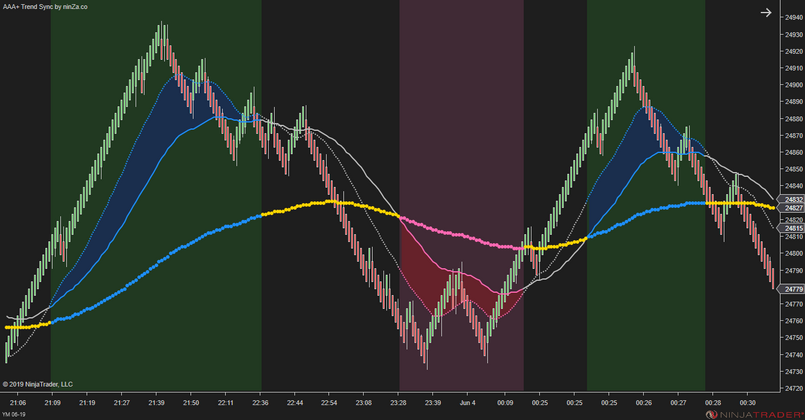
Task: Click the 2019 NinjaTrader, LLC copyright text
Action: pos(38,384)
